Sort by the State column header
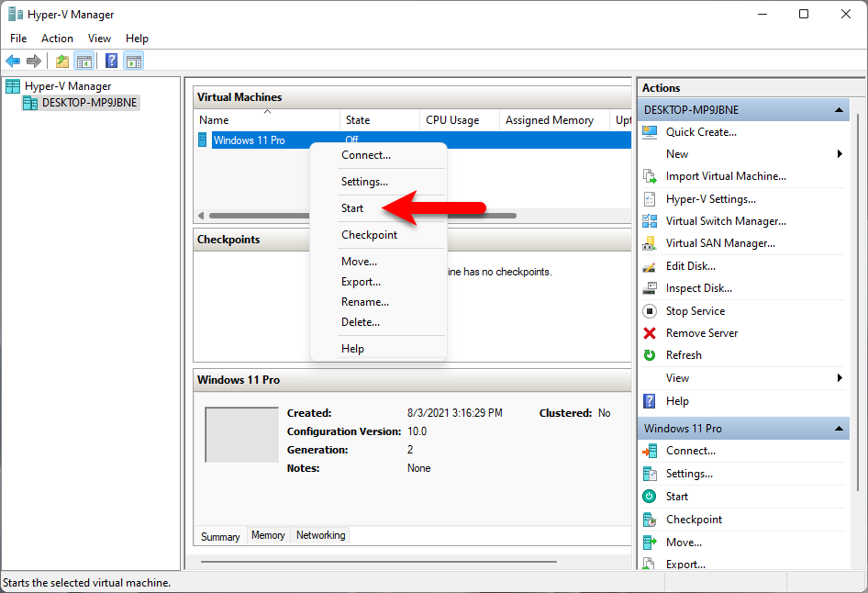The height and width of the screenshot is (593, 868). coord(380,120)
